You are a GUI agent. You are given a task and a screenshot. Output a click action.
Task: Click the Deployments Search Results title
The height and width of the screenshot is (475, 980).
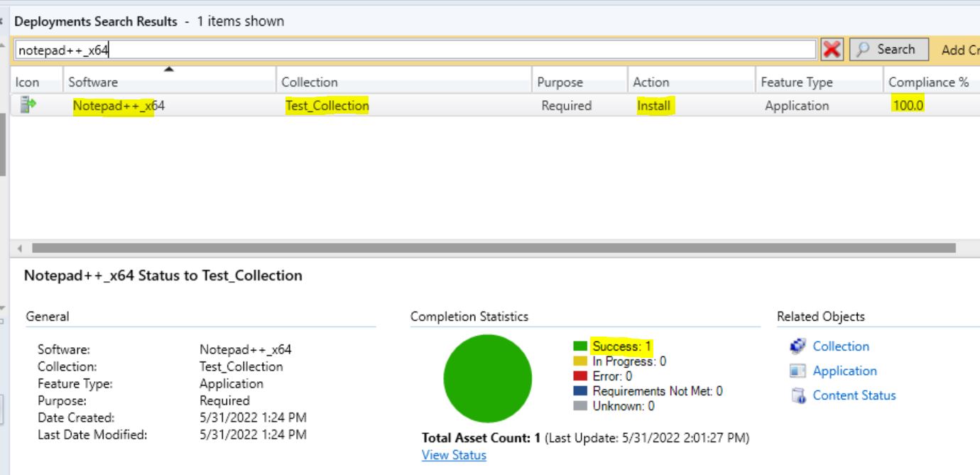[x=96, y=21]
